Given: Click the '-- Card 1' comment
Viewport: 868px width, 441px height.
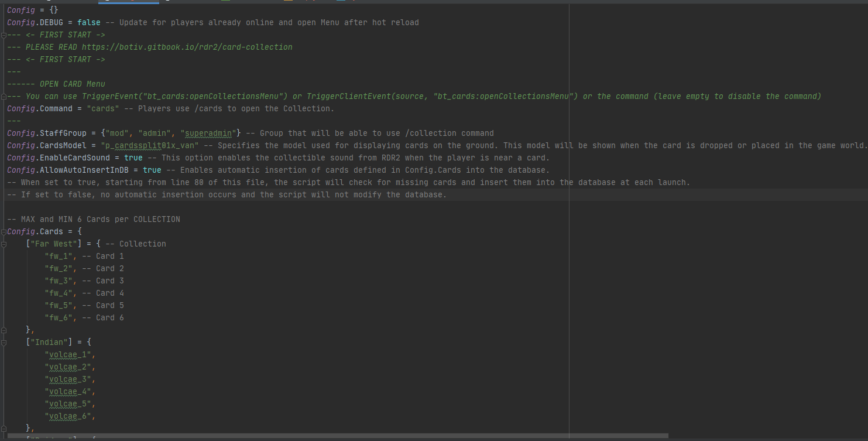Looking at the screenshot, I should pyautogui.click(x=103, y=256).
